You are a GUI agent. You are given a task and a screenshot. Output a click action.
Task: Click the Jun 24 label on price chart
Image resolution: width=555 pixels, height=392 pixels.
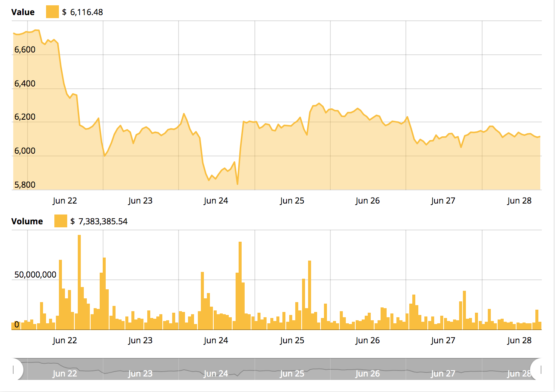216,201
